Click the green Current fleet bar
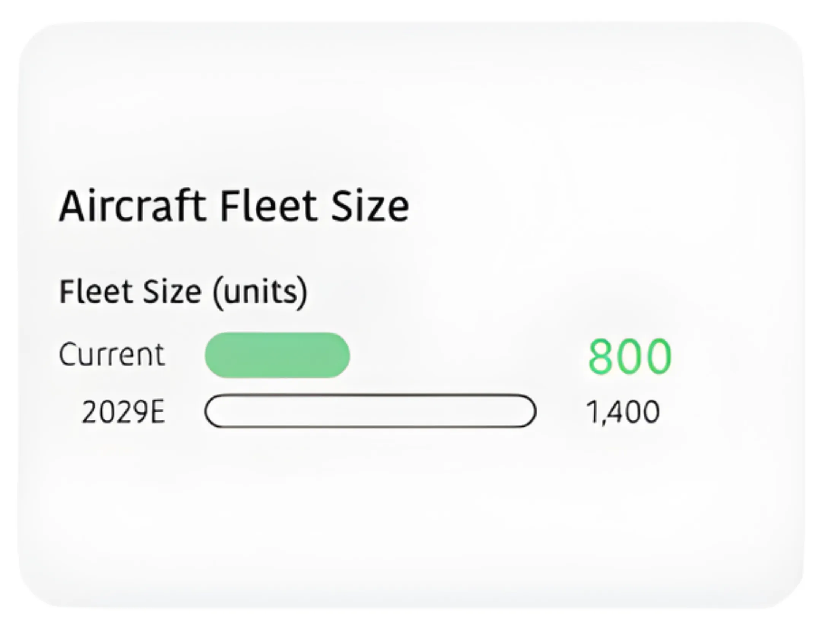 [277, 355]
